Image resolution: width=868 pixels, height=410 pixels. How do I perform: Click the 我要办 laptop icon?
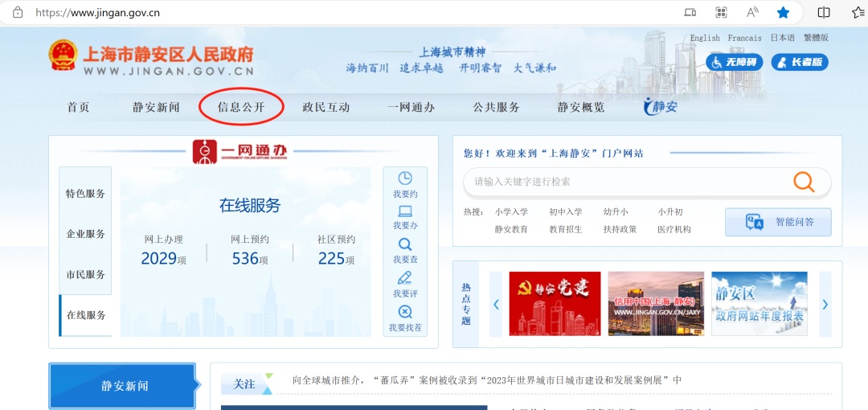[x=405, y=211]
